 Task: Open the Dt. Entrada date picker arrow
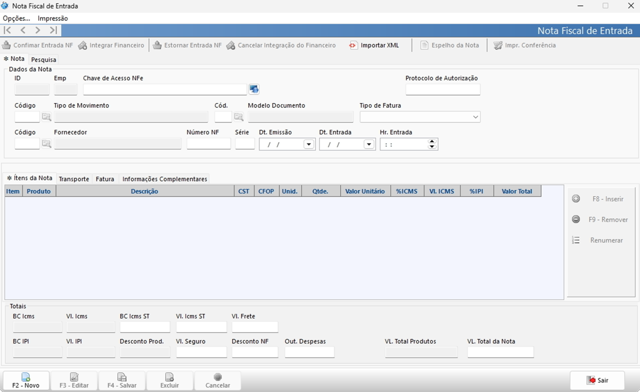tap(369, 144)
